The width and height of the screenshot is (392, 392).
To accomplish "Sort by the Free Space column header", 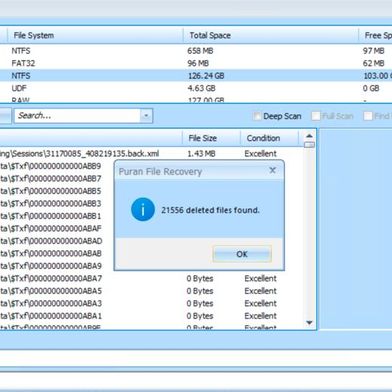I will pos(376,35).
